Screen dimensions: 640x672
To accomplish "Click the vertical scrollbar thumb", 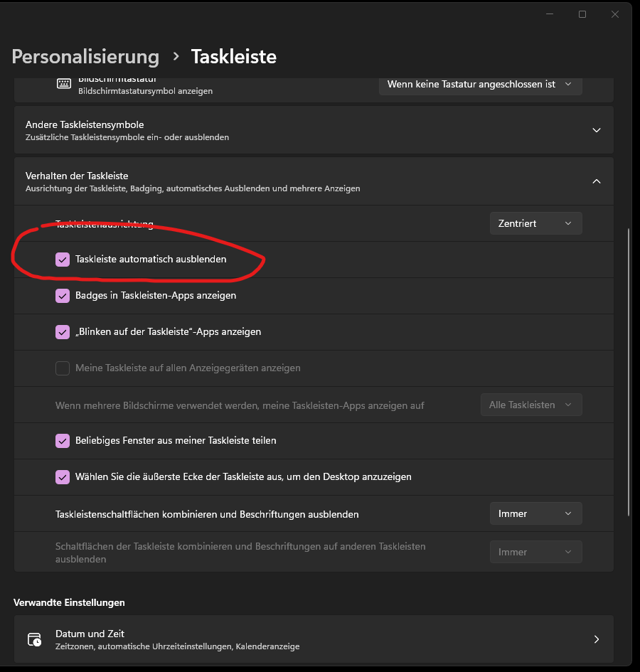I will (629, 372).
